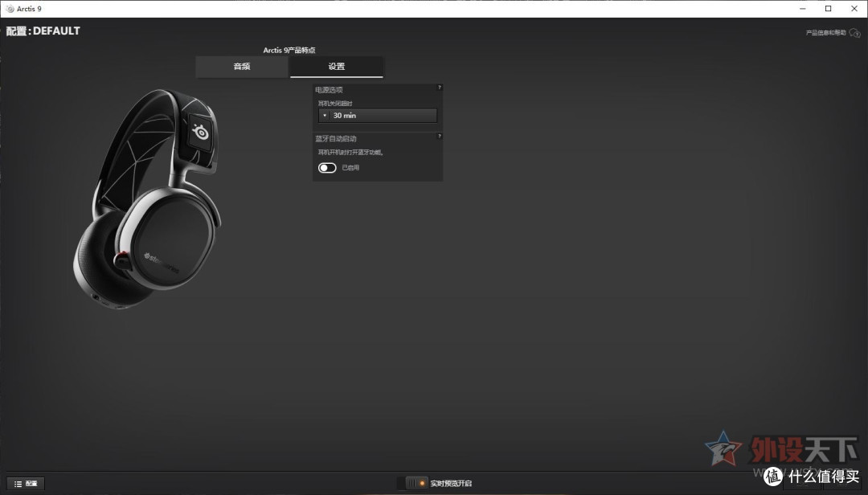
Task: Select the 设置 tab
Action: point(336,67)
